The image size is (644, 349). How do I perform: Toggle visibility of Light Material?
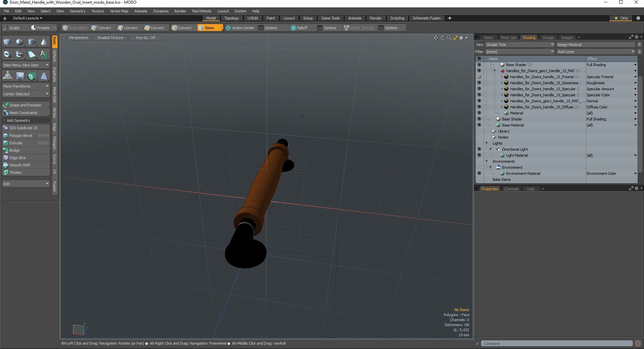[479, 155]
